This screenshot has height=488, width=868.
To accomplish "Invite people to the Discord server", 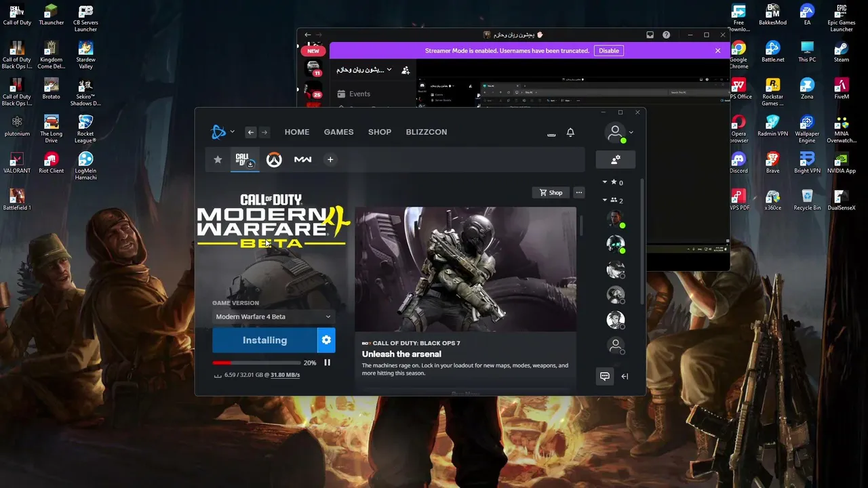I will 406,70.
